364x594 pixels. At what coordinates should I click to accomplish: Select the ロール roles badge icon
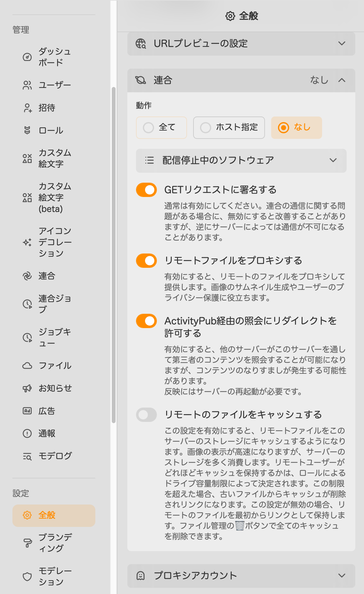click(x=27, y=130)
